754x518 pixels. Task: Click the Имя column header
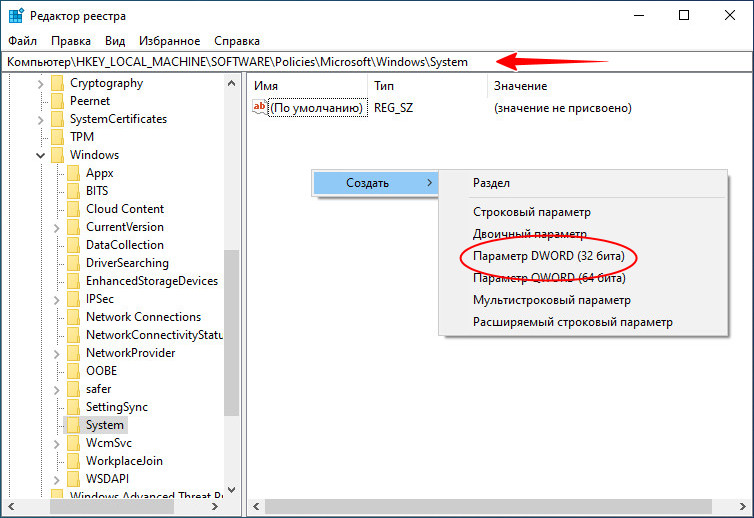[x=308, y=86]
